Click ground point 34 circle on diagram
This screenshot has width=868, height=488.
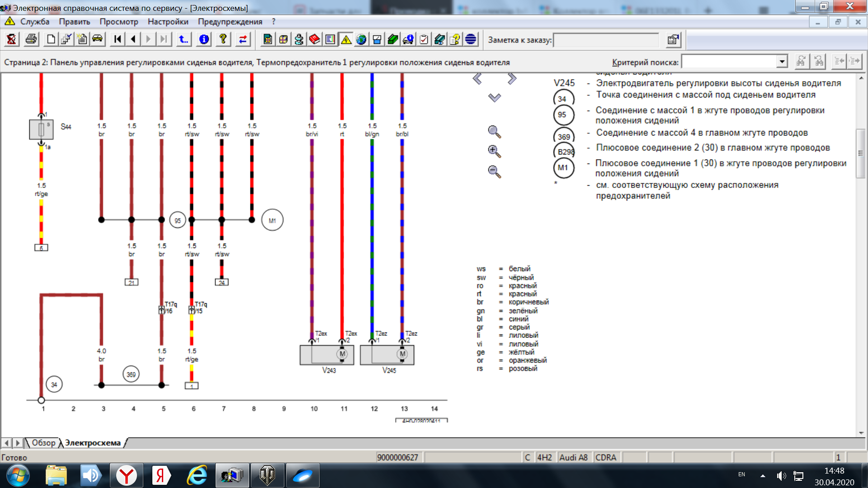click(54, 385)
